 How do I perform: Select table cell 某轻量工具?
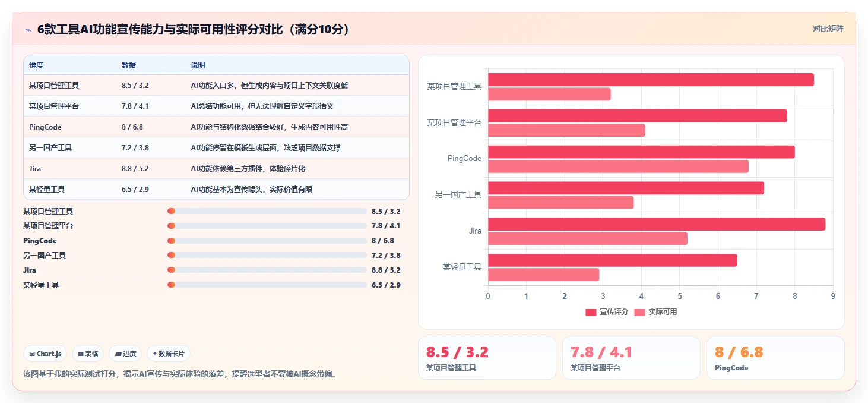[x=47, y=190]
